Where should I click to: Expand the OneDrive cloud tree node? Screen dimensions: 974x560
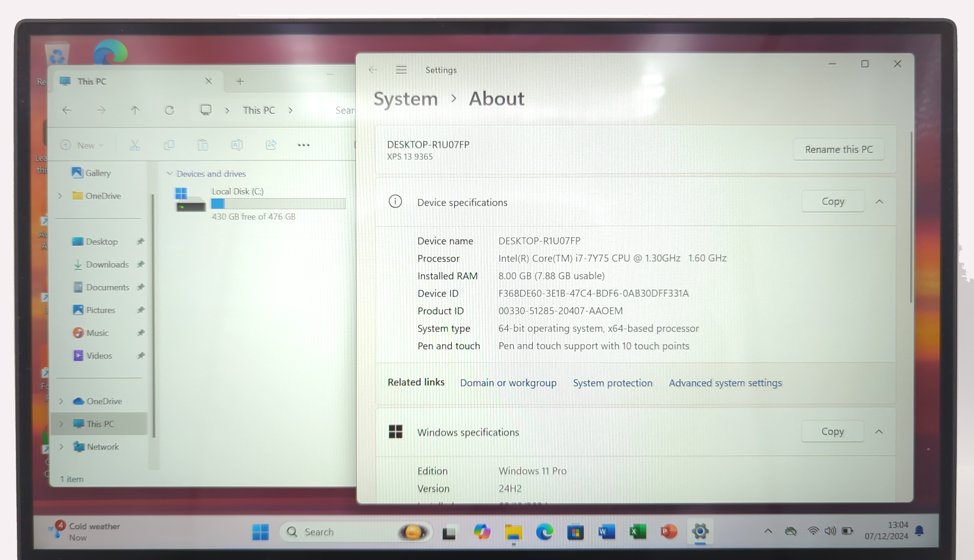[61, 401]
